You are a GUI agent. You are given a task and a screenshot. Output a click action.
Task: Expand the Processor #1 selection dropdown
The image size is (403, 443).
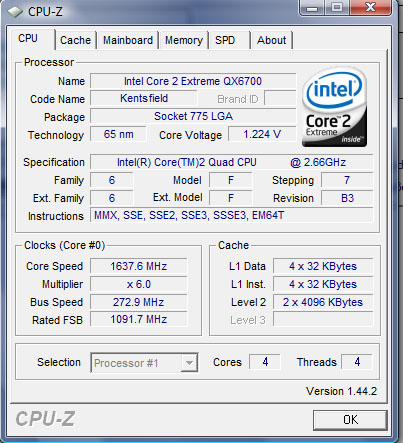144,363
